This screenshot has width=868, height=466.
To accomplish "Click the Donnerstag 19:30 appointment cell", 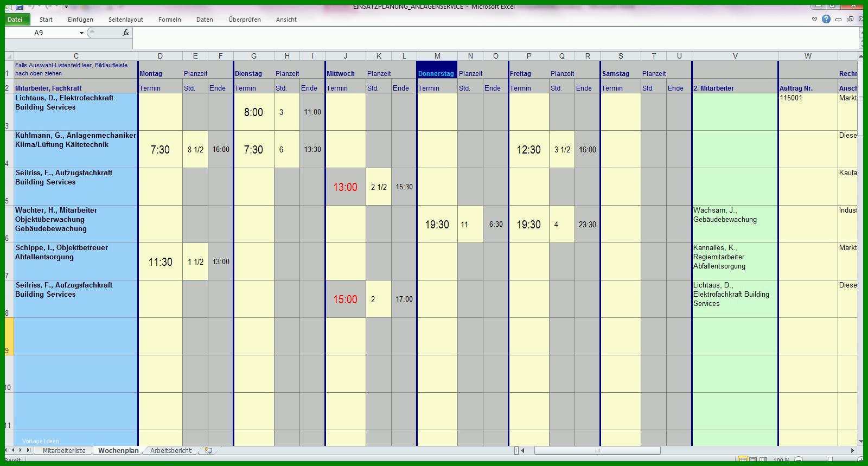I will coord(437,224).
